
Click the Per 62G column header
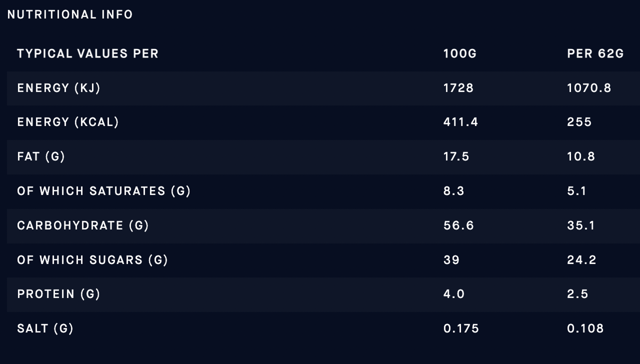click(595, 54)
